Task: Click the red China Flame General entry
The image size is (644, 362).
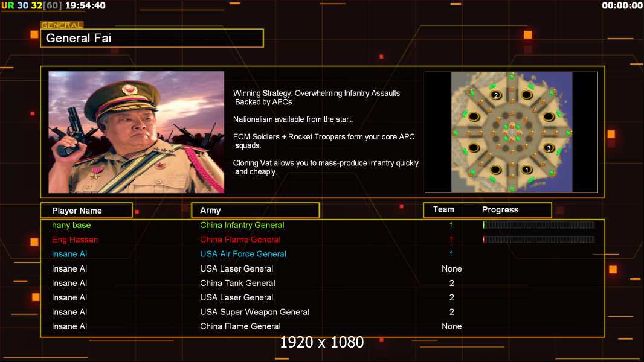Action: 240,240
